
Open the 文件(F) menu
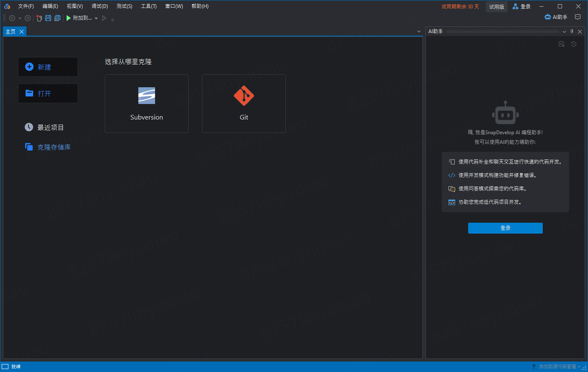point(26,6)
